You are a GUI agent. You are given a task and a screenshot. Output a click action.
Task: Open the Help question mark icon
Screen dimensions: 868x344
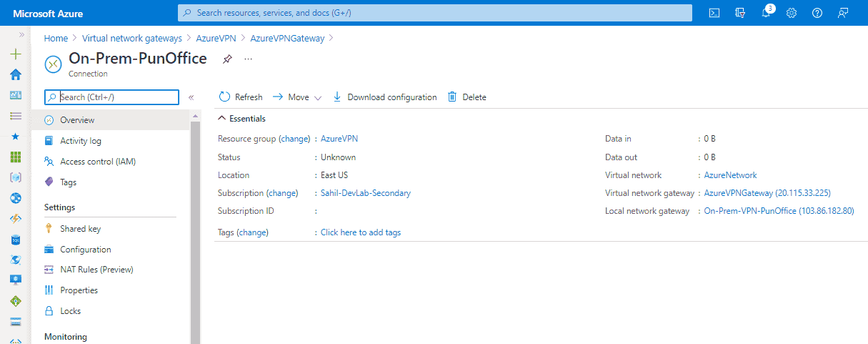(x=817, y=13)
